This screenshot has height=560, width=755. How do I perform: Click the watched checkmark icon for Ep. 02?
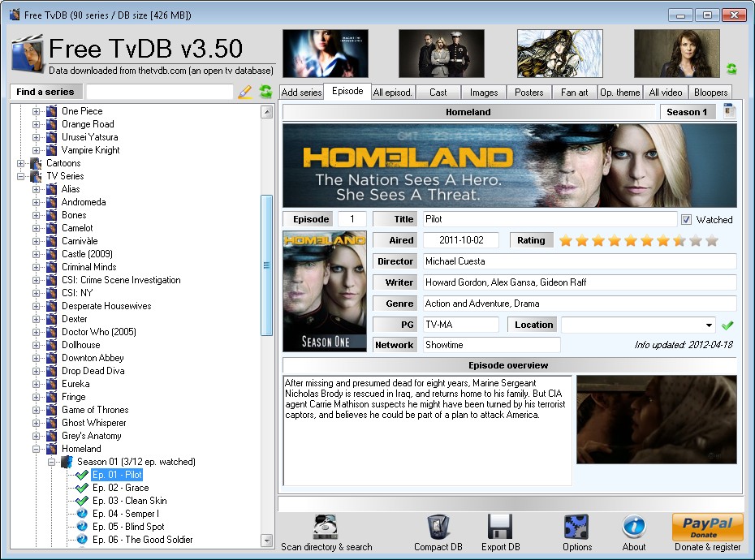(82, 488)
